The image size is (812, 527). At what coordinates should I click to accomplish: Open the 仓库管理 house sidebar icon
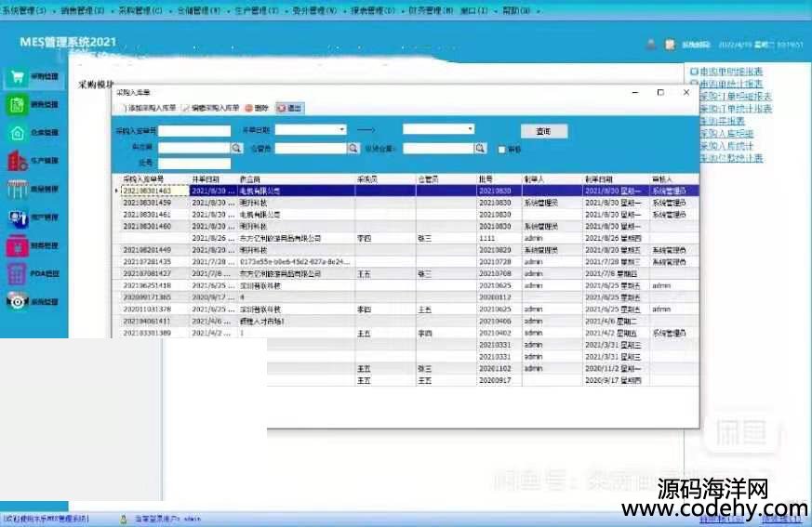(17, 134)
